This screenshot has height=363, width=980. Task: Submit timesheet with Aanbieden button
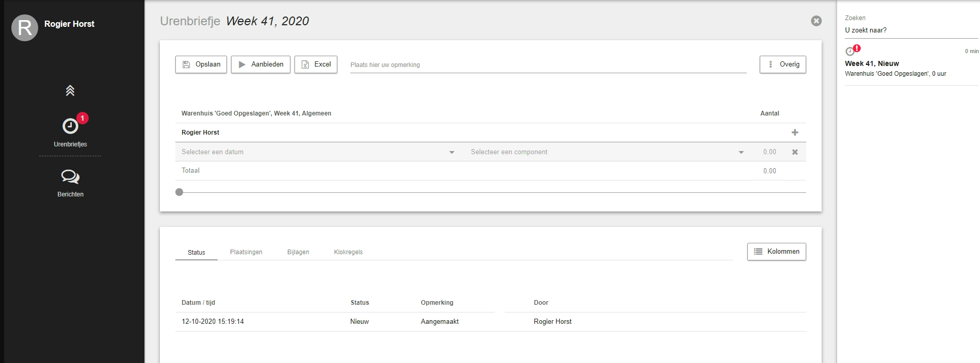click(x=260, y=64)
